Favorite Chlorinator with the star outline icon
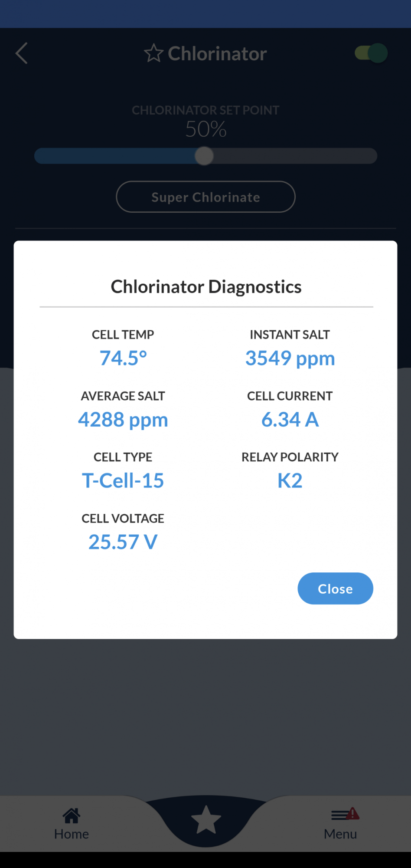The image size is (411, 868). coord(153,53)
